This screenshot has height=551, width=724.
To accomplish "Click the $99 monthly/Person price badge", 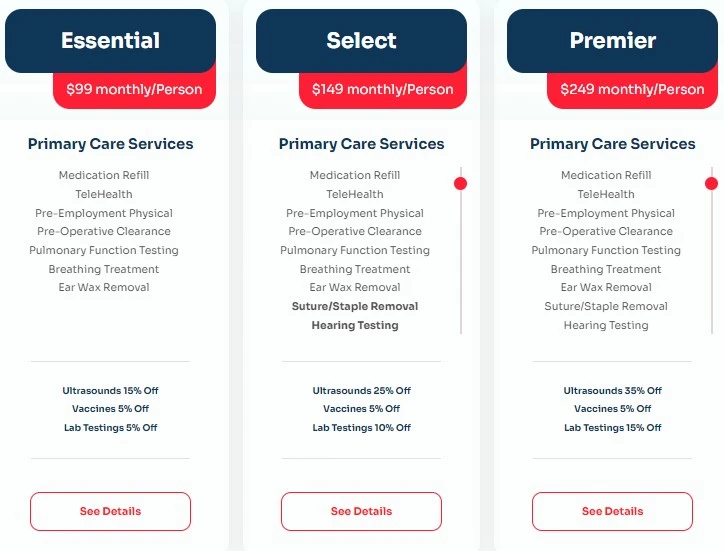I will [x=134, y=90].
